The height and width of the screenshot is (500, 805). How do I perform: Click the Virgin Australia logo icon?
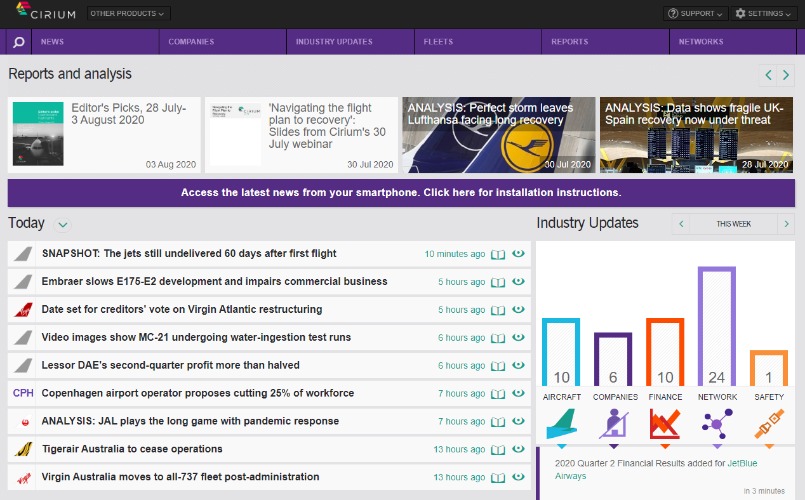[23, 477]
